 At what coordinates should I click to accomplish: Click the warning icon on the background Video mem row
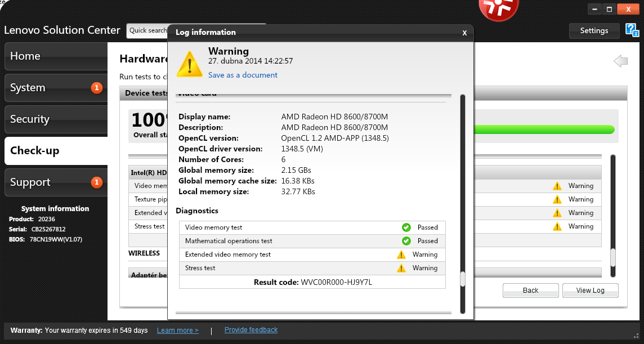[x=557, y=186]
